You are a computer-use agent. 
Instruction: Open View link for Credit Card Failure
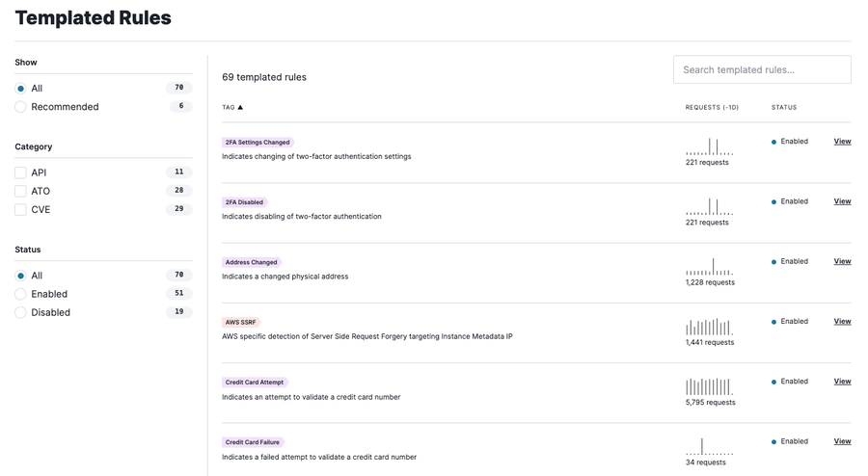(x=842, y=441)
